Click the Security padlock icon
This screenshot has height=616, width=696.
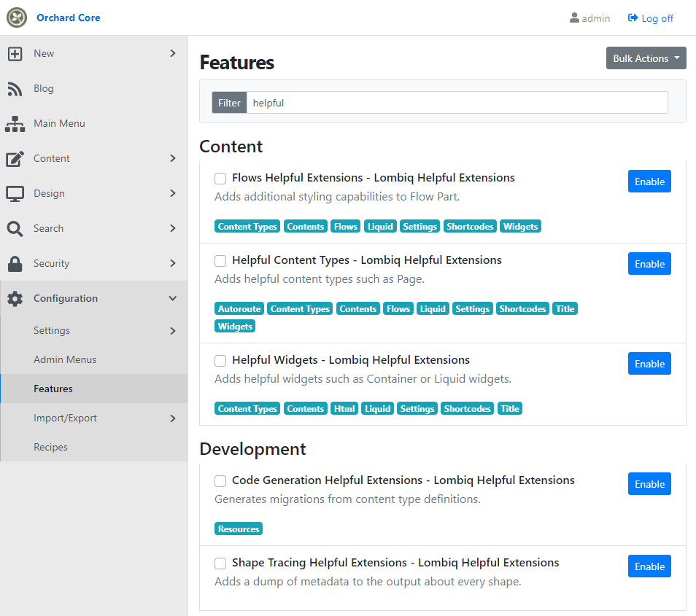[15, 264]
